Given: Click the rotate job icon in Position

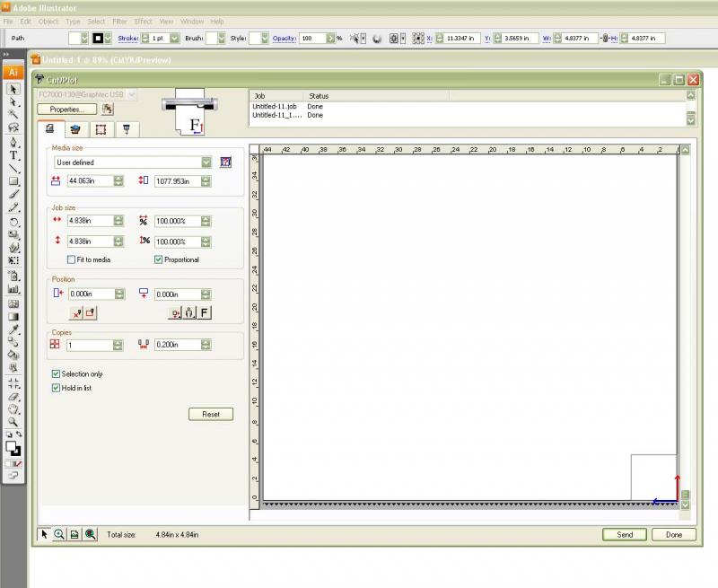Looking at the screenshot, I should coord(174,312).
